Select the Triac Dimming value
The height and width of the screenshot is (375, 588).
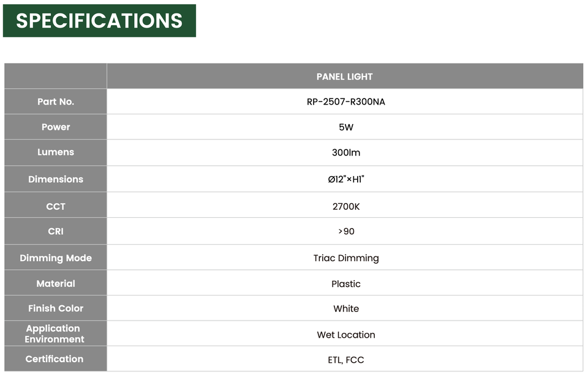pyautogui.click(x=345, y=258)
